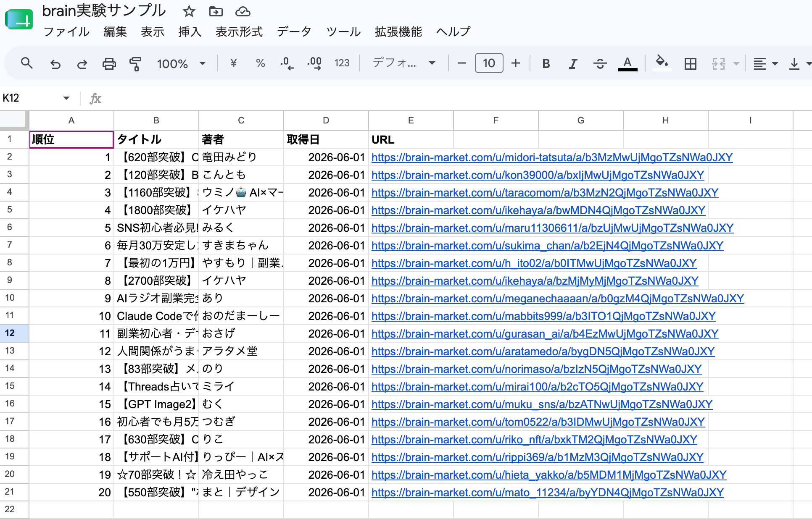Open text color picker
812x519 pixels.
[627, 63]
